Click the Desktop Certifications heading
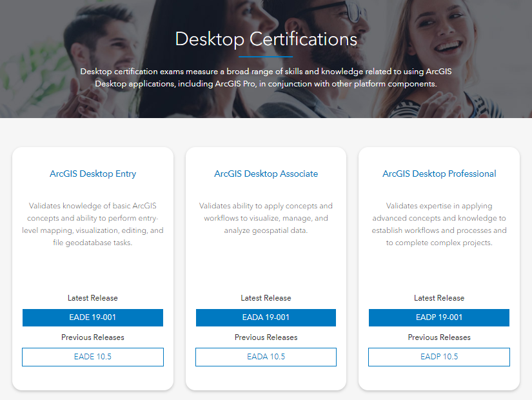 [266, 39]
